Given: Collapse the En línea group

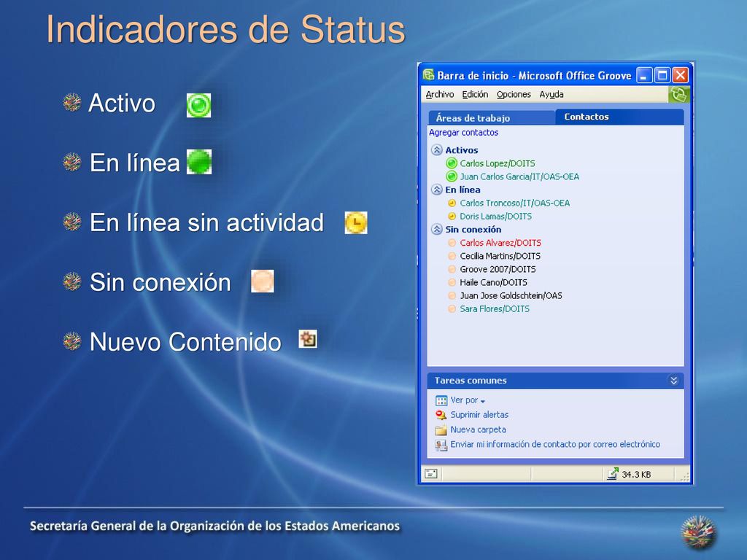Looking at the screenshot, I should point(436,190).
